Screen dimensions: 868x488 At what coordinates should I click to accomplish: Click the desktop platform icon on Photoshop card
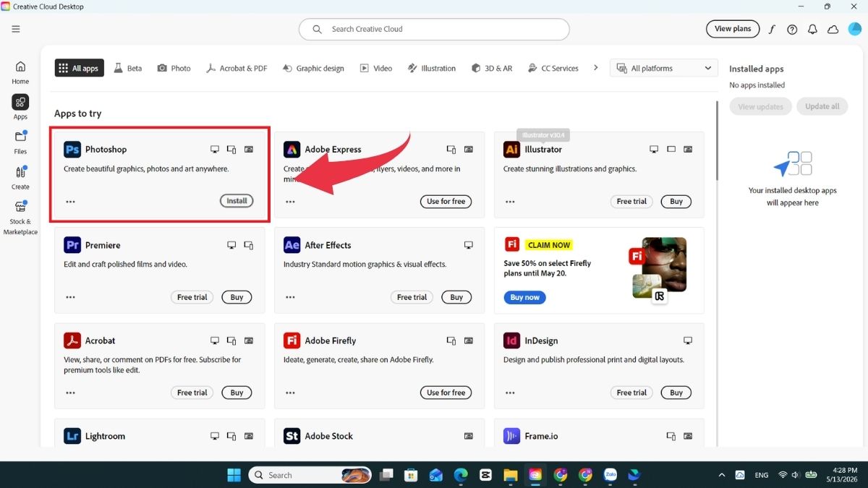coord(215,150)
